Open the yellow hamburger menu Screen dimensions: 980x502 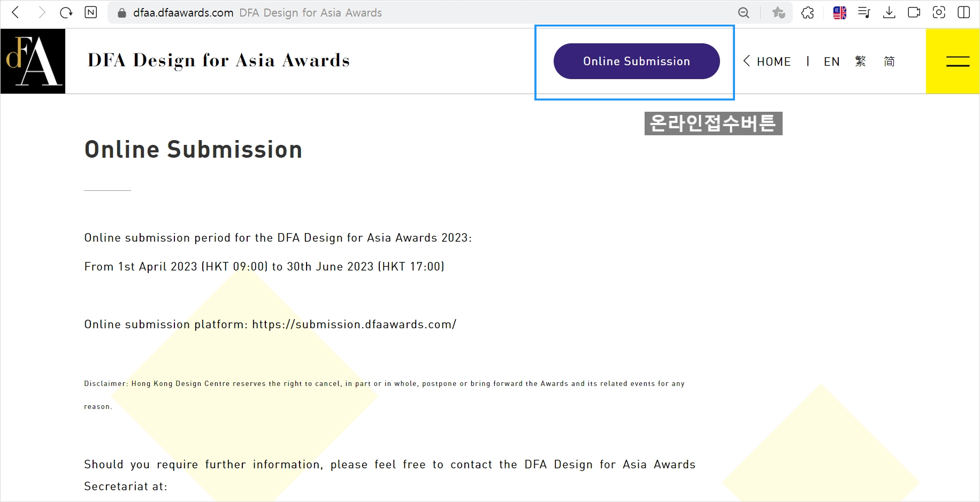pyautogui.click(x=958, y=61)
